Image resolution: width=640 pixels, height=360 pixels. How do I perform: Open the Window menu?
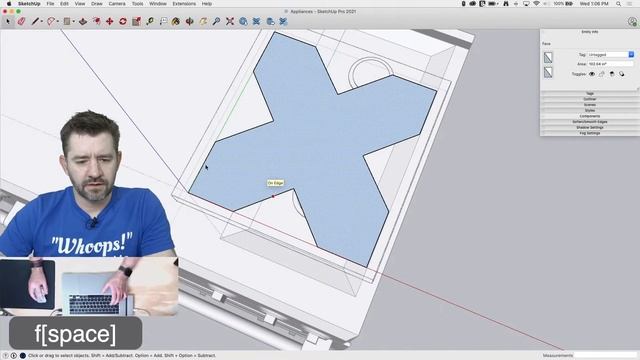click(x=158, y=4)
